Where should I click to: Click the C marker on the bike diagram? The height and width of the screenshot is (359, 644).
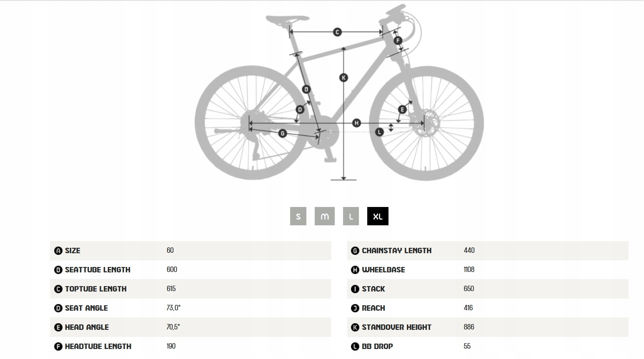pyautogui.click(x=337, y=32)
